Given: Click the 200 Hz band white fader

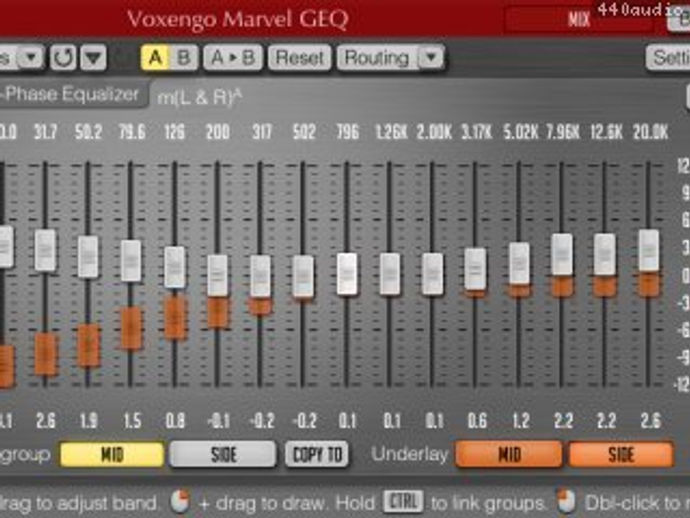Looking at the screenshot, I should point(217,276).
